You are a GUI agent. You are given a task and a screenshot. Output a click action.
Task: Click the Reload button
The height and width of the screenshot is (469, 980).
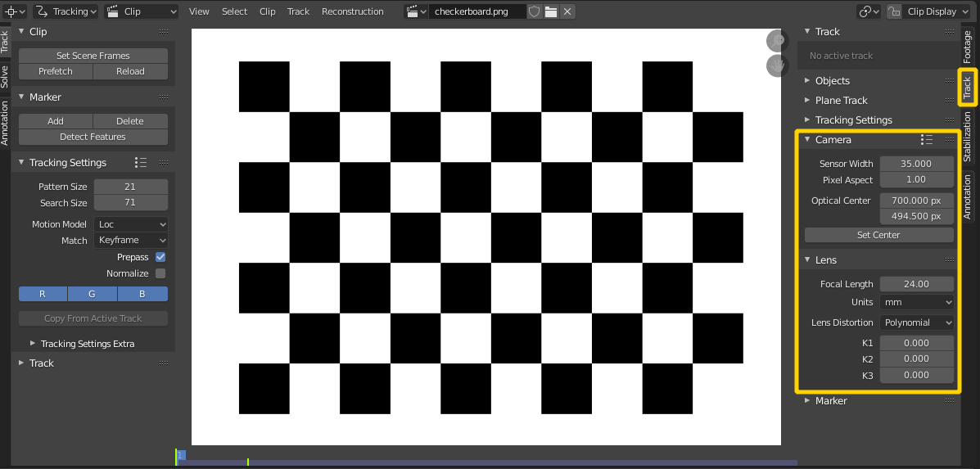click(x=131, y=71)
